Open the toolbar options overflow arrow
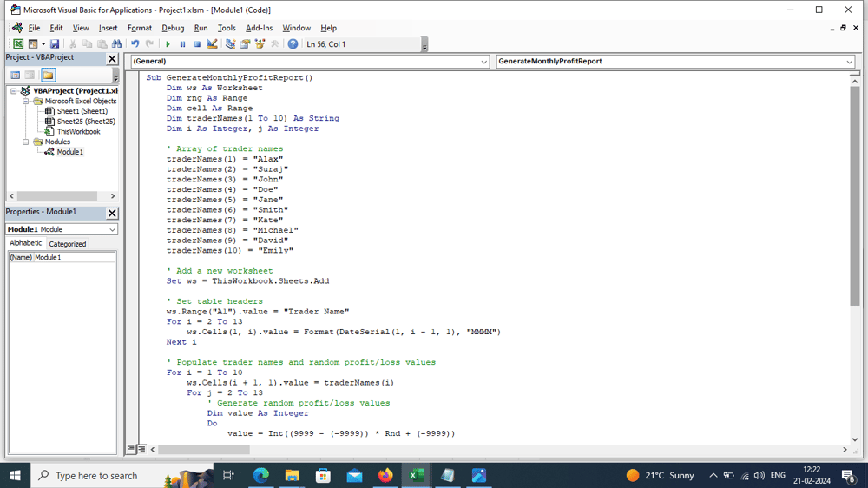 [x=424, y=44]
